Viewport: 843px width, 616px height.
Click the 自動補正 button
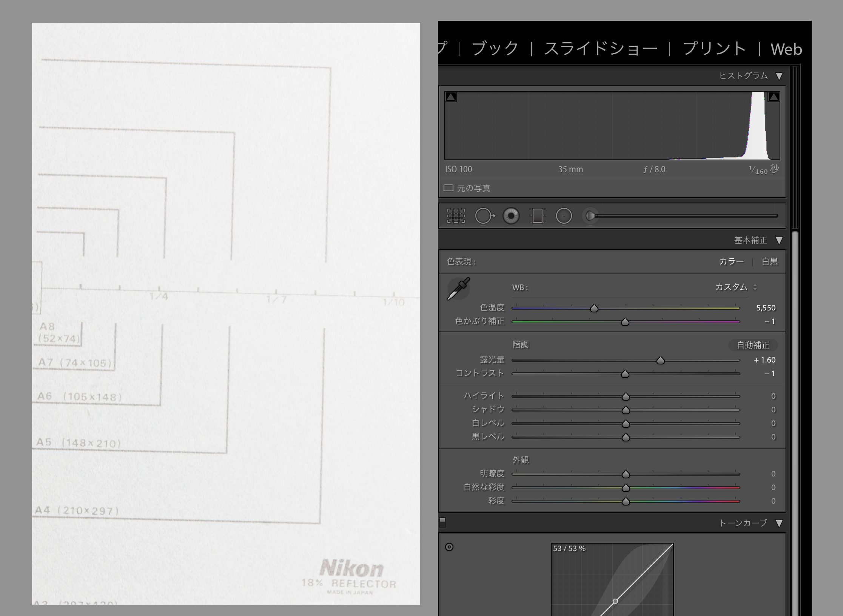pyautogui.click(x=753, y=345)
